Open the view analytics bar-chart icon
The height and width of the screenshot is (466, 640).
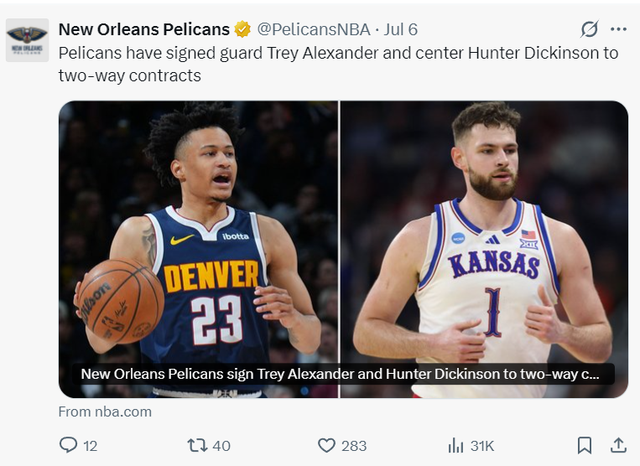tap(456, 445)
